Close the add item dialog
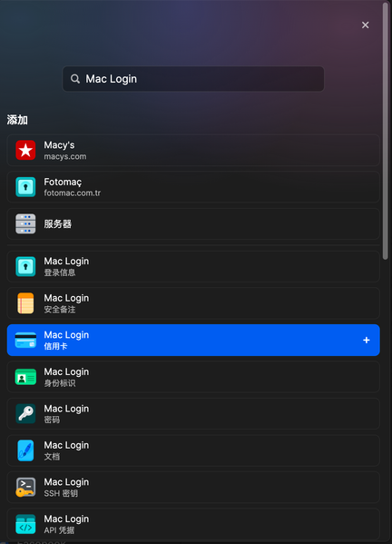The image size is (392, 544). 366,25
